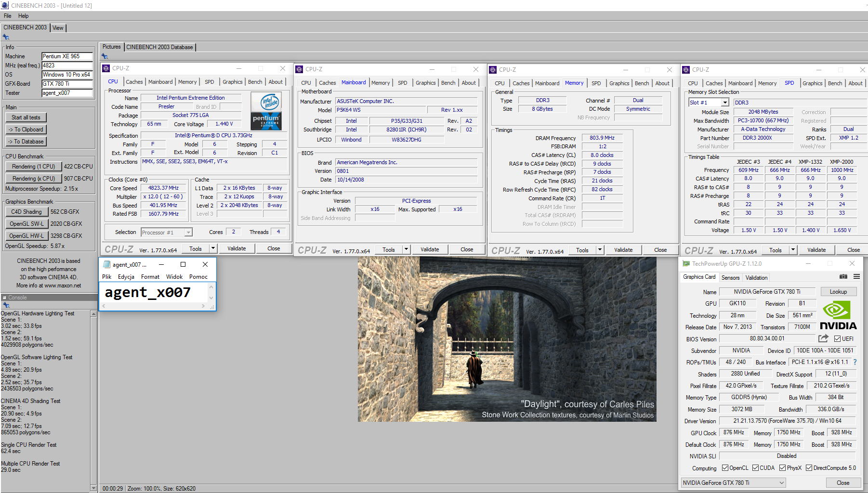Open the Slot #1 memory slot dropdown
The height and width of the screenshot is (493, 868).
click(x=725, y=103)
